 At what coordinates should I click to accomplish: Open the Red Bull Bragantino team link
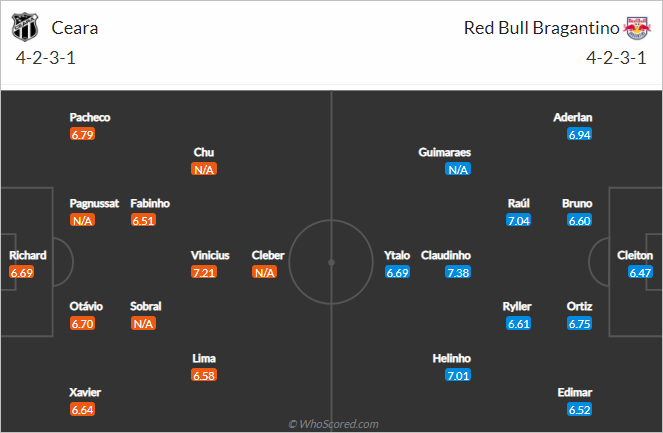(541, 28)
